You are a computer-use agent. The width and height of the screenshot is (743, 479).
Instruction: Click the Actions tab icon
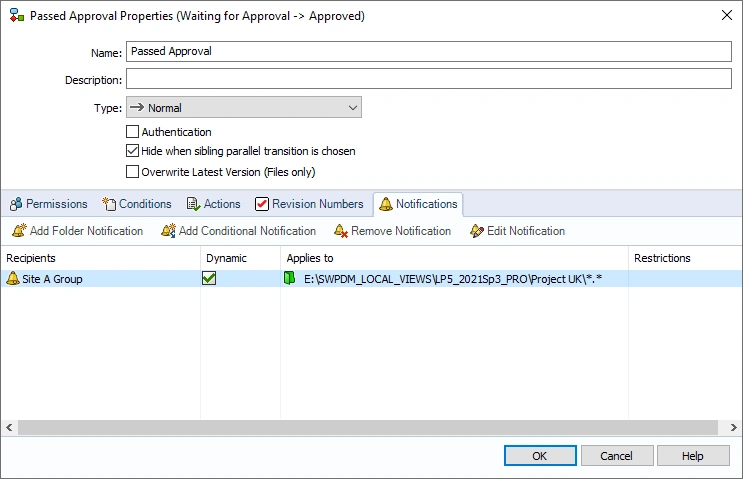(x=194, y=204)
